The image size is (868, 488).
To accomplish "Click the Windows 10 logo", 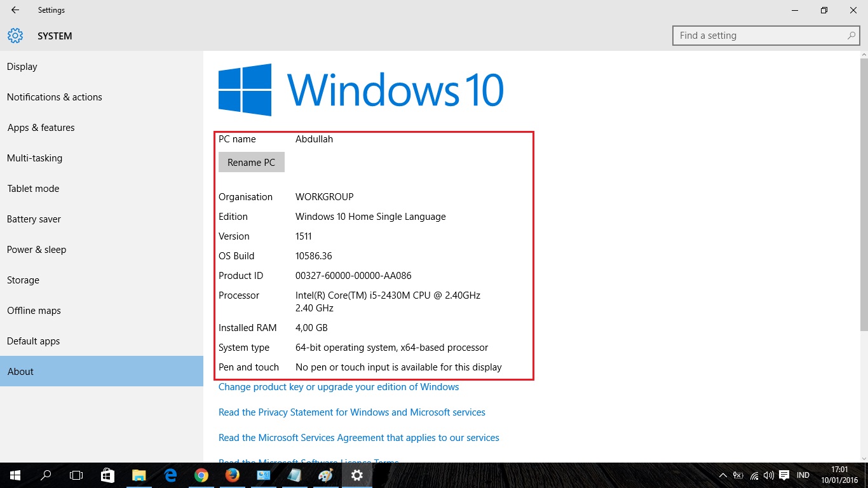I will (361, 90).
